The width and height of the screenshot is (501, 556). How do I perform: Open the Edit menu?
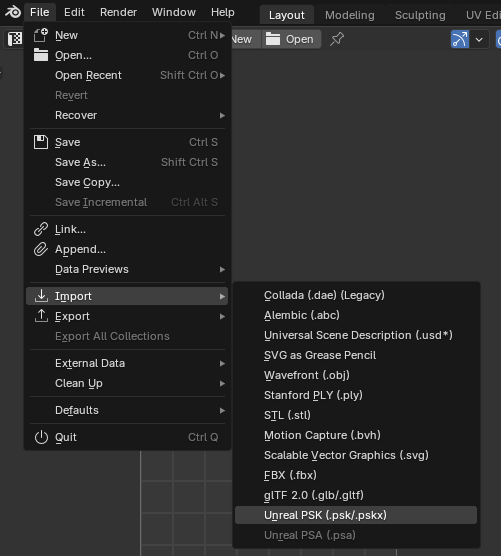(74, 12)
